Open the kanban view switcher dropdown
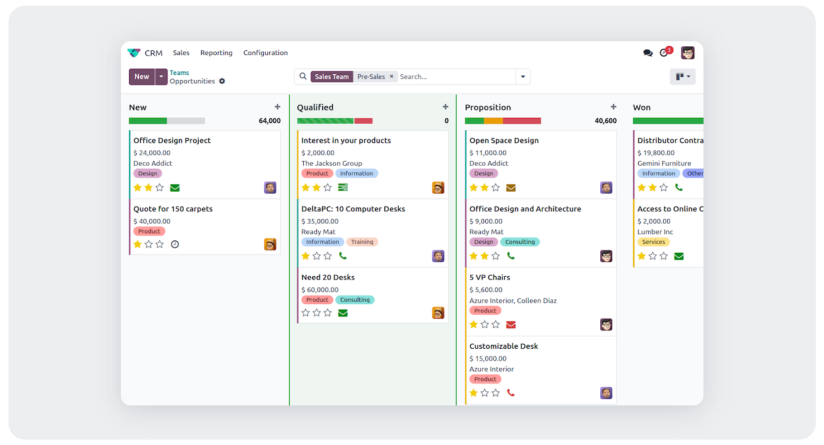 click(x=683, y=77)
